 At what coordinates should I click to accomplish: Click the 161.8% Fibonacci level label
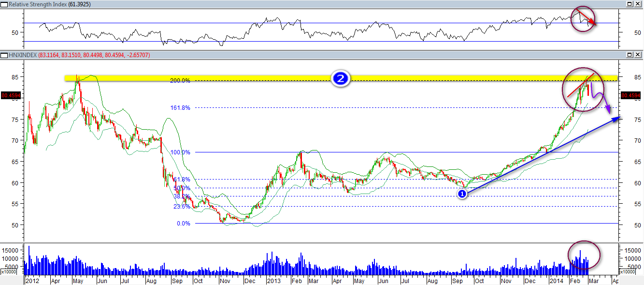(x=180, y=108)
